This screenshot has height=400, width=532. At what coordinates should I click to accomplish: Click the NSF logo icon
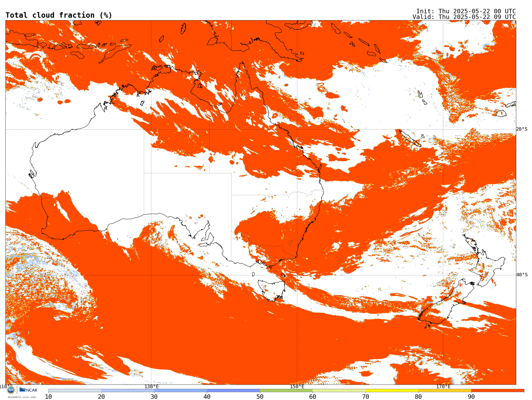point(11,390)
